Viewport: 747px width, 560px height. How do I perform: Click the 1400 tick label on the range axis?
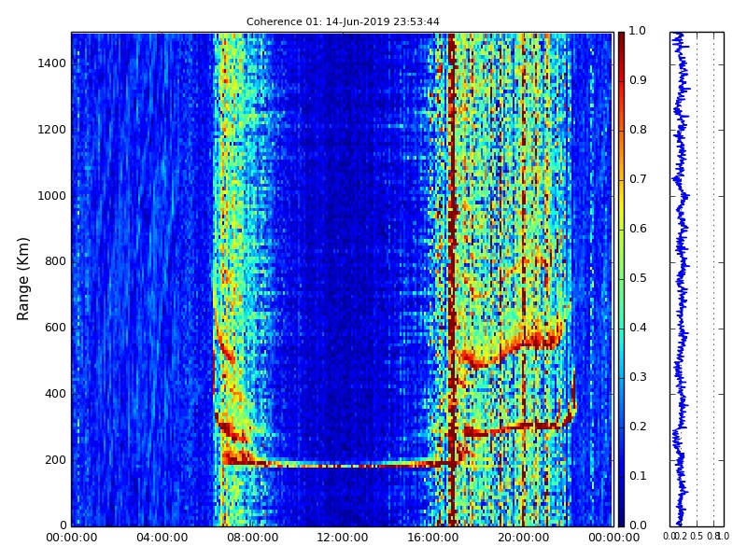click(x=51, y=63)
